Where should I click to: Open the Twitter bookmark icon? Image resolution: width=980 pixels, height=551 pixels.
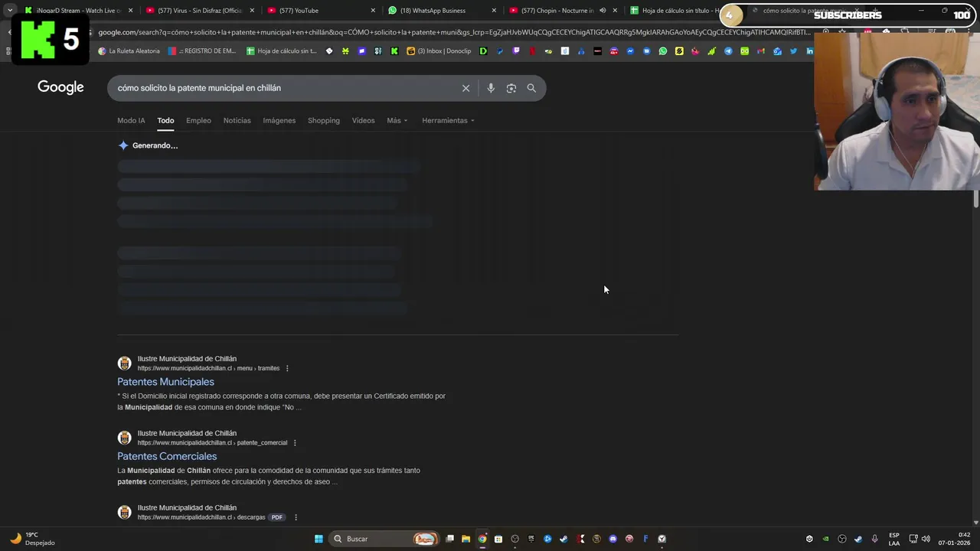(x=793, y=51)
